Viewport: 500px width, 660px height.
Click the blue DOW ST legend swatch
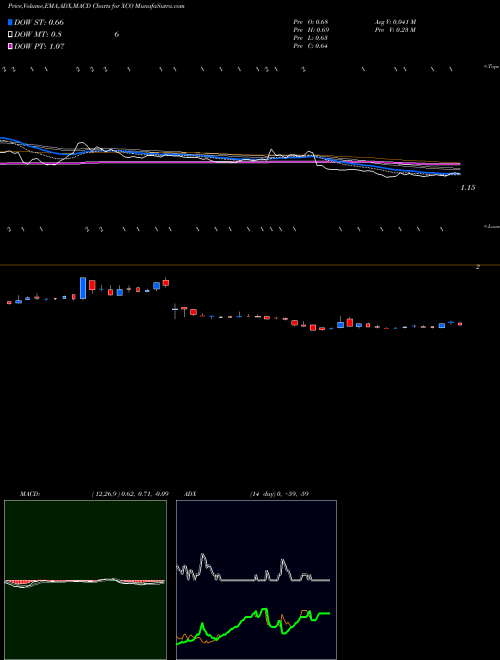click(x=10, y=22)
